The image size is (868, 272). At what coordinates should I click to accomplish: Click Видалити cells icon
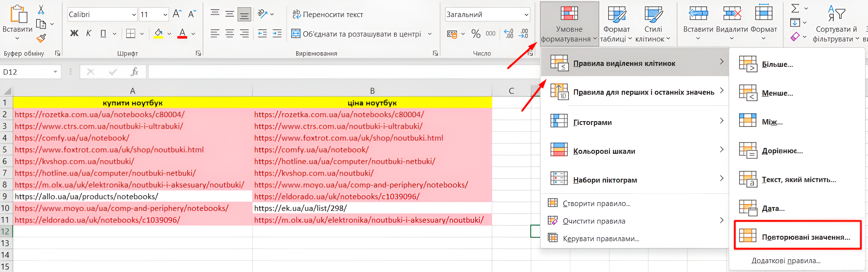click(x=732, y=13)
